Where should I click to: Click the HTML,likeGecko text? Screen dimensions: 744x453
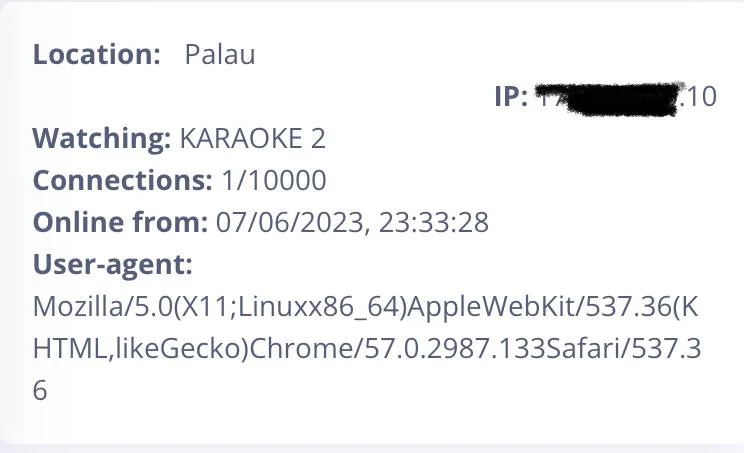pos(141,349)
